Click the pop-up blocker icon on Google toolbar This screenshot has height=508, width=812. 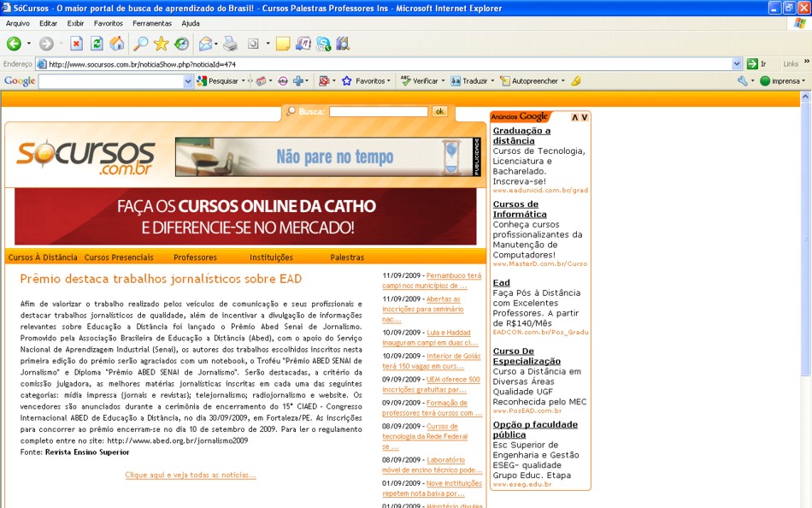pyautogui.click(x=324, y=81)
